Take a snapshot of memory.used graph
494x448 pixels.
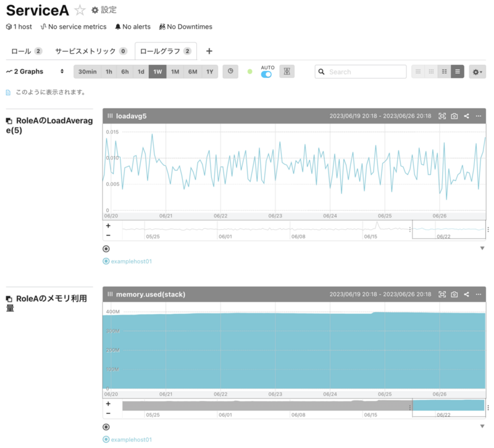454,294
